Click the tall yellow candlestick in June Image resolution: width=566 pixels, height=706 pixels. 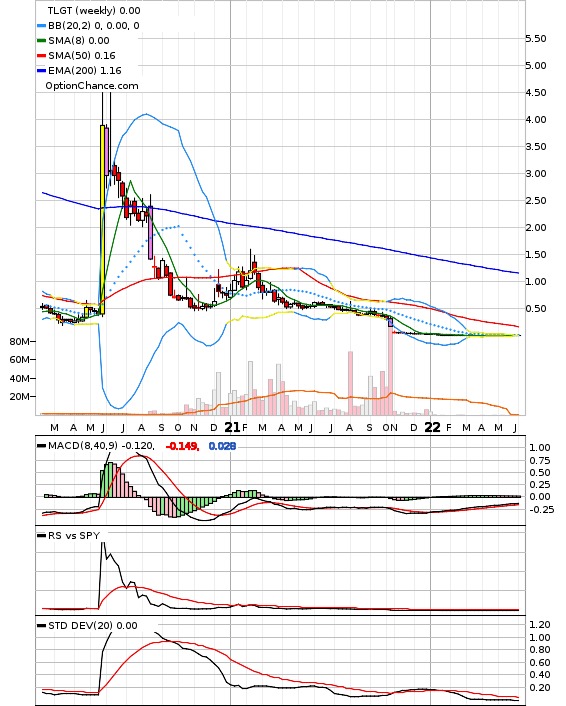click(103, 219)
